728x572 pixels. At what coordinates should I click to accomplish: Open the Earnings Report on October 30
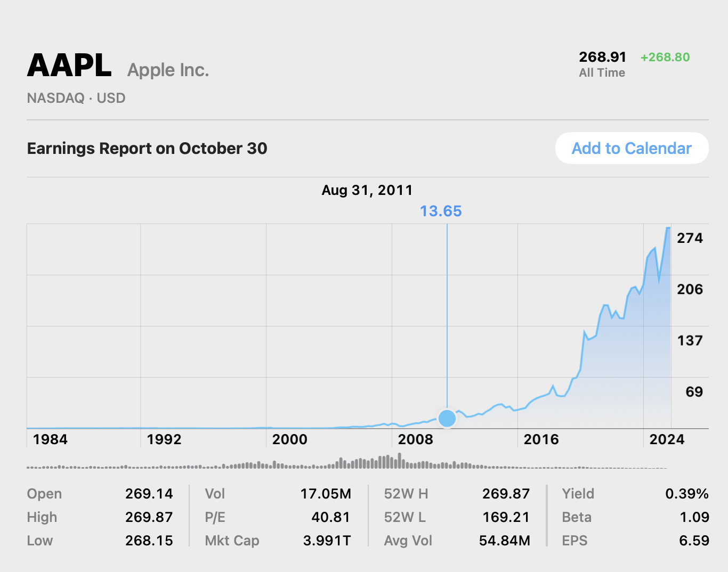(x=147, y=149)
